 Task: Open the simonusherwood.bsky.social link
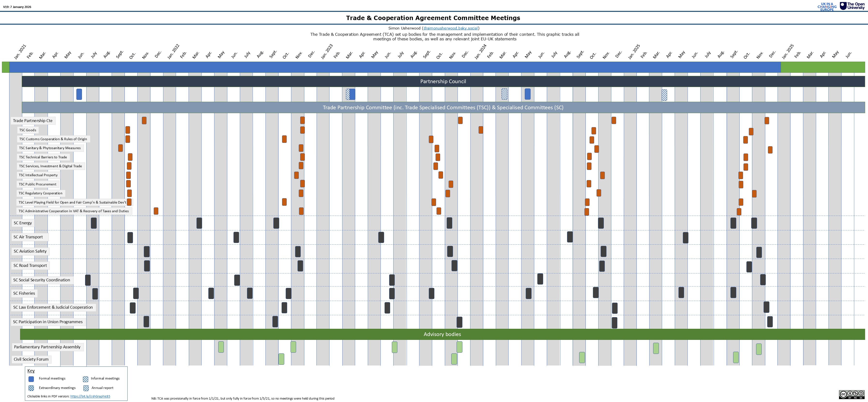451,28
